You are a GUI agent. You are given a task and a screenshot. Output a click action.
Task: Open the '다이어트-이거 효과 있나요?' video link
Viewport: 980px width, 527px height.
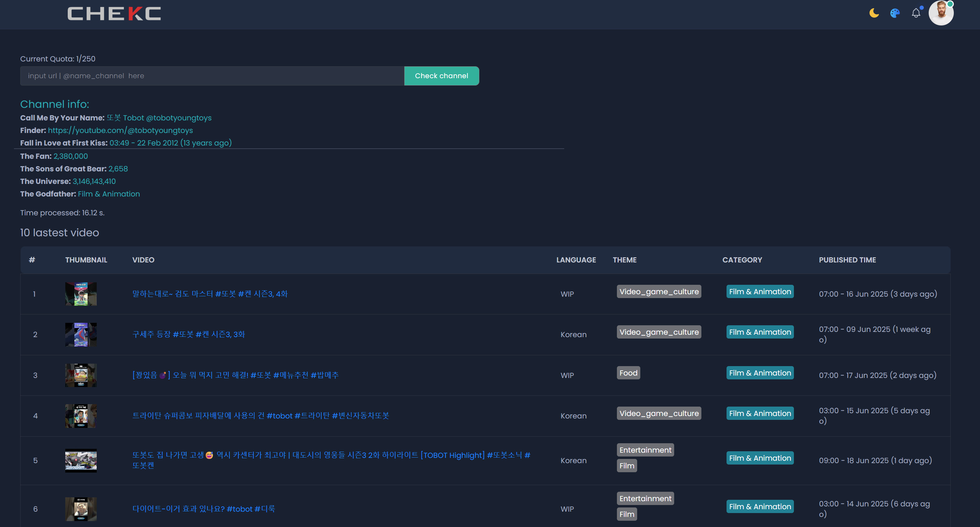point(204,509)
